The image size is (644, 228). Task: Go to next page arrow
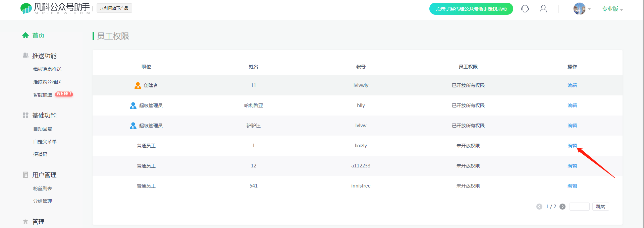pyautogui.click(x=562, y=207)
